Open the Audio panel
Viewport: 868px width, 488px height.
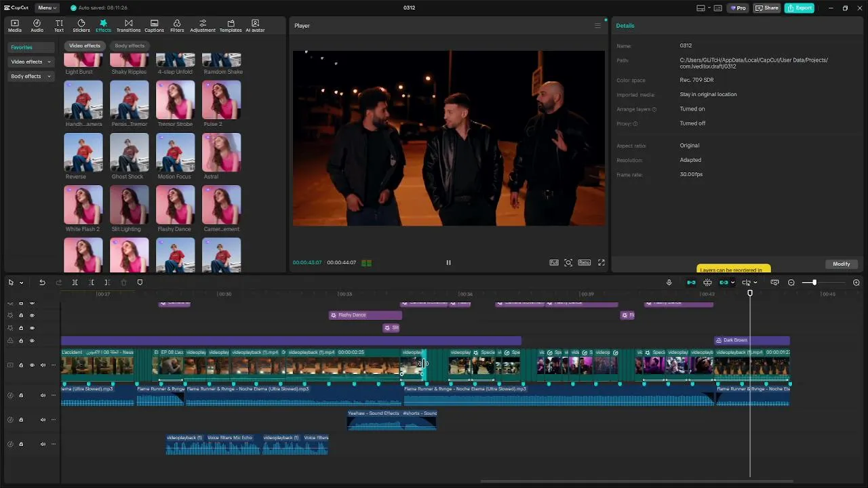(x=37, y=26)
